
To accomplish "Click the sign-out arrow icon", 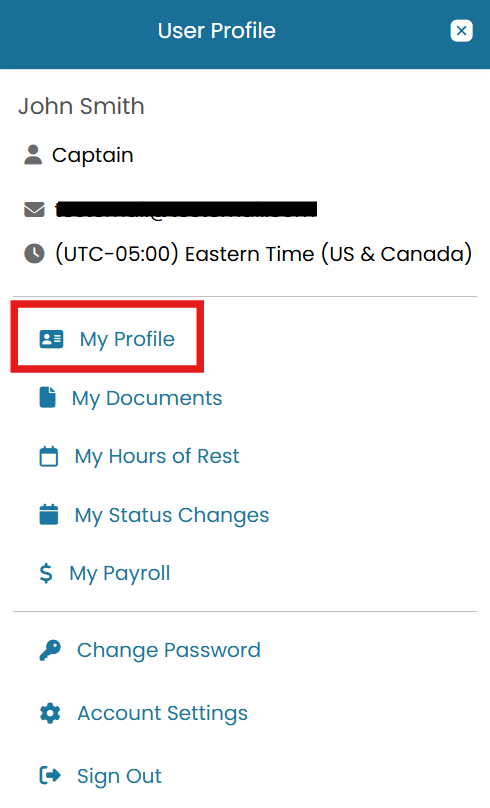I will (x=50, y=775).
